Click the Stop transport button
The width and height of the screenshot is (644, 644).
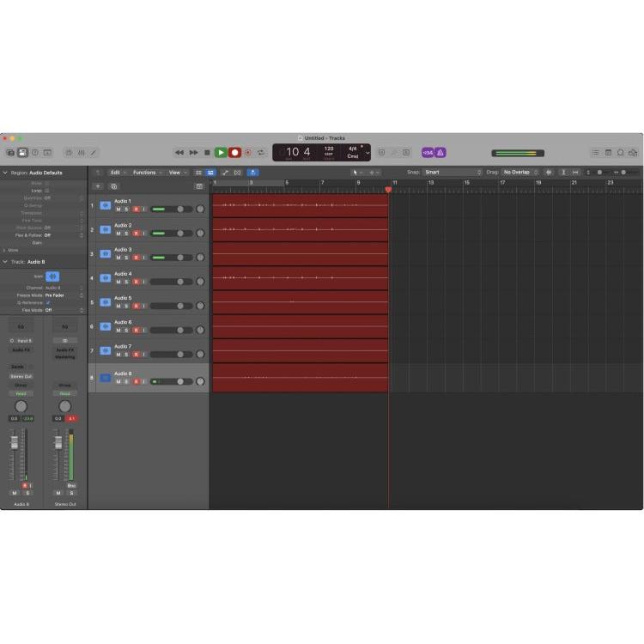[x=207, y=152]
